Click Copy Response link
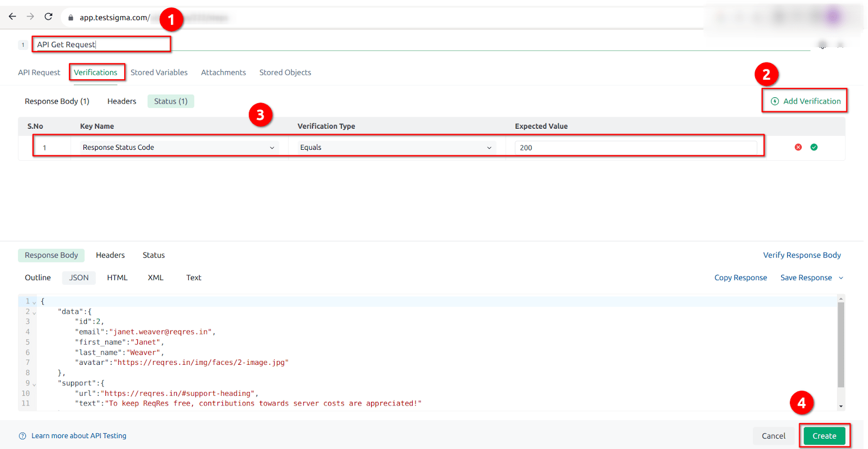Viewport: 868px width, 449px height. pos(741,277)
